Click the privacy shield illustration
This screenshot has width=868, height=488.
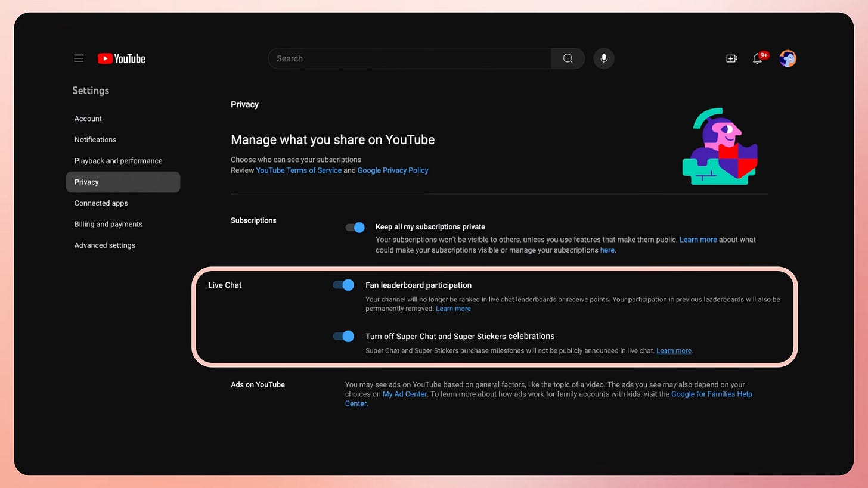(x=720, y=147)
